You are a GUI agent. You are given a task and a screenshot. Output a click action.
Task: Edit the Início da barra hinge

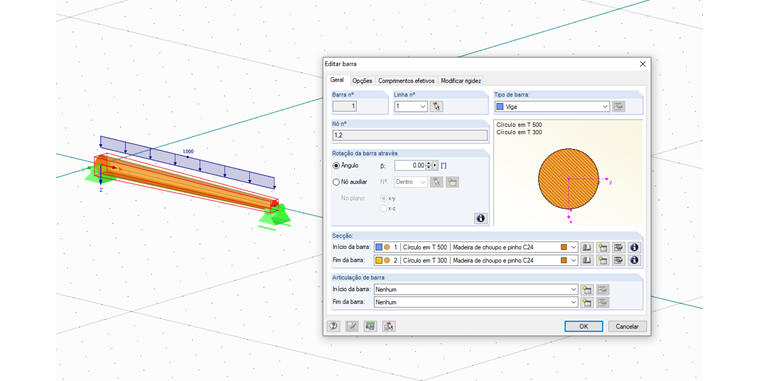coord(602,289)
